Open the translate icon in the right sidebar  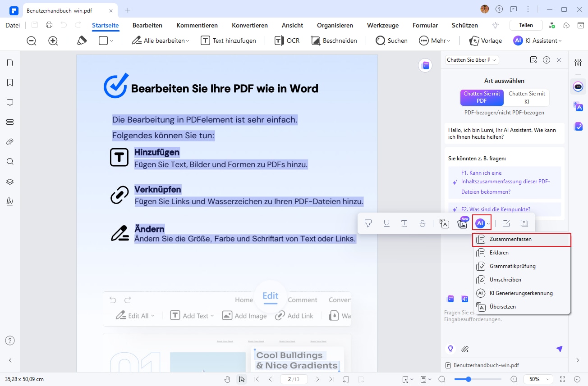578,107
